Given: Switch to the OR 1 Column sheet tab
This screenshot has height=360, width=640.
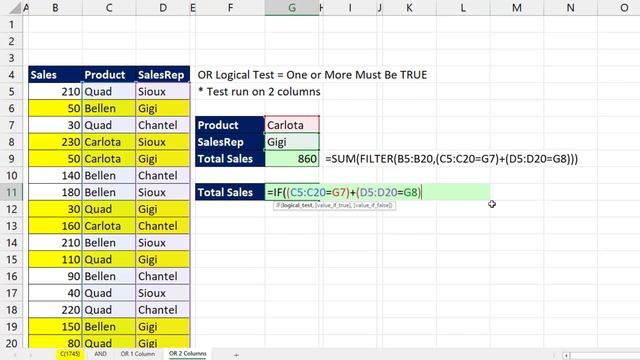Looking at the screenshot, I should (138, 354).
